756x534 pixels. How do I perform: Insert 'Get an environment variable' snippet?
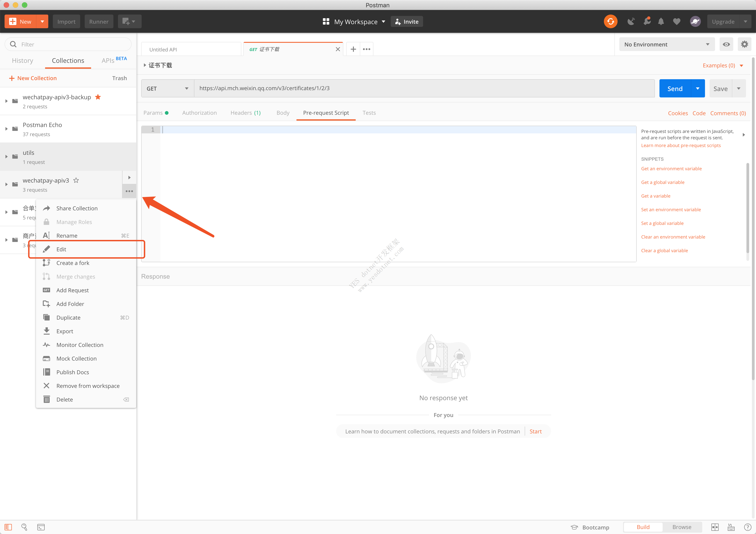coord(671,169)
